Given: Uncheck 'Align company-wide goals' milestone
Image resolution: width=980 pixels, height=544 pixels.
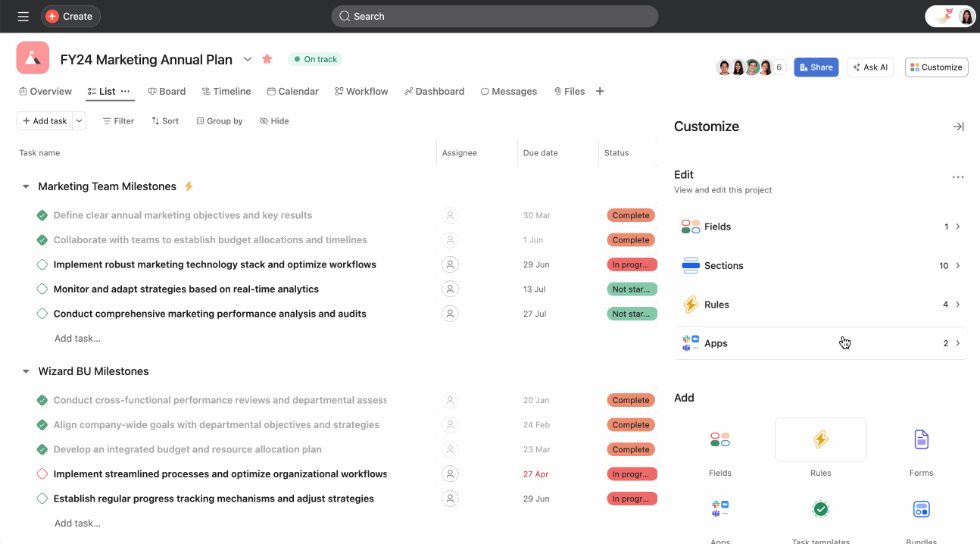Looking at the screenshot, I should pyautogui.click(x=42, y=425).
